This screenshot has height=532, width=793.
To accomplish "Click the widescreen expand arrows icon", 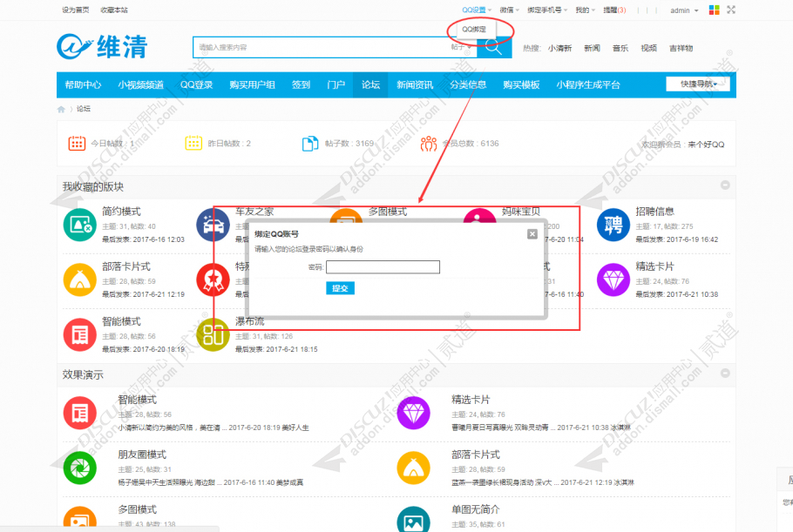I will (731, 10).
